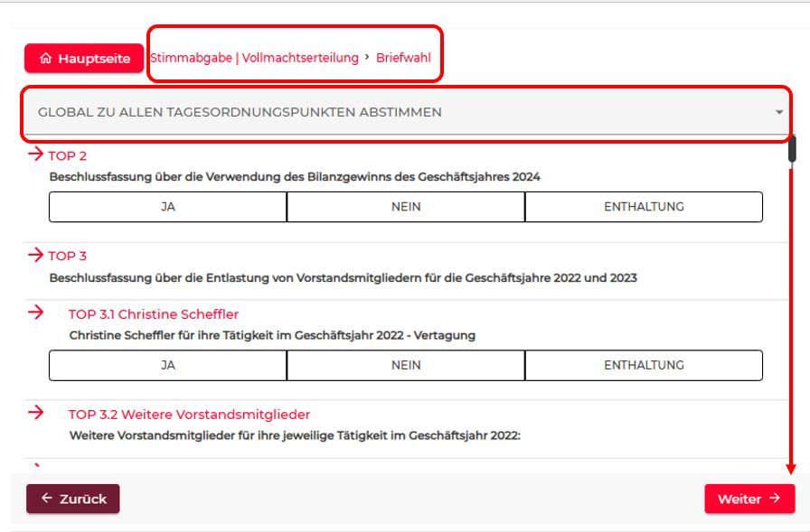Click the text about Verwendung des Bilanzgewinns 2024
Screen dimensions: 810x532
click(x=295, y=177)
